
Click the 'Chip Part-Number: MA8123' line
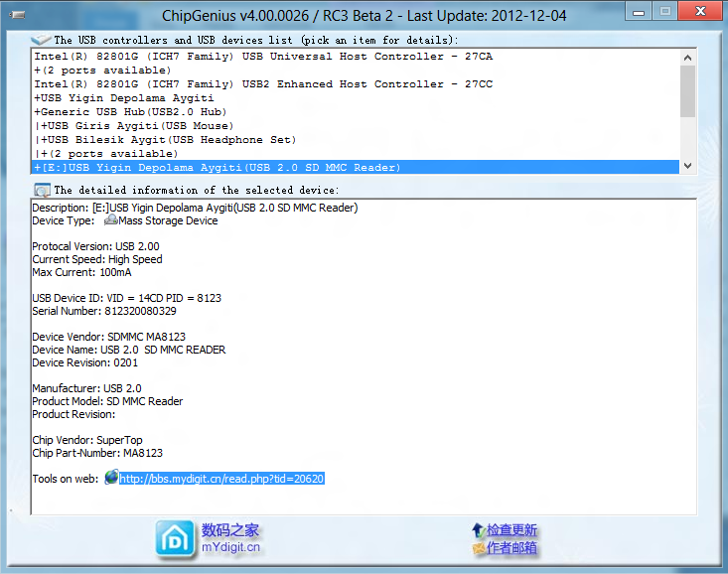coord(97,453)
